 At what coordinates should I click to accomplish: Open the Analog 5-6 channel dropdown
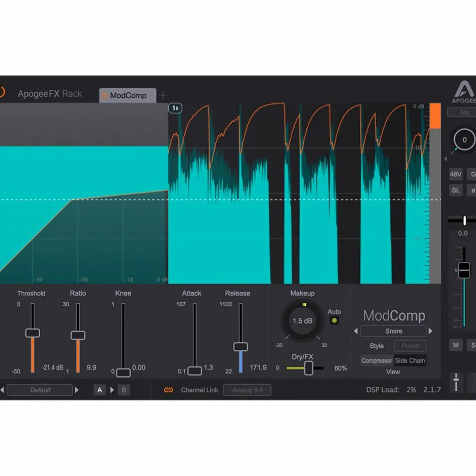tap(247, 390)
